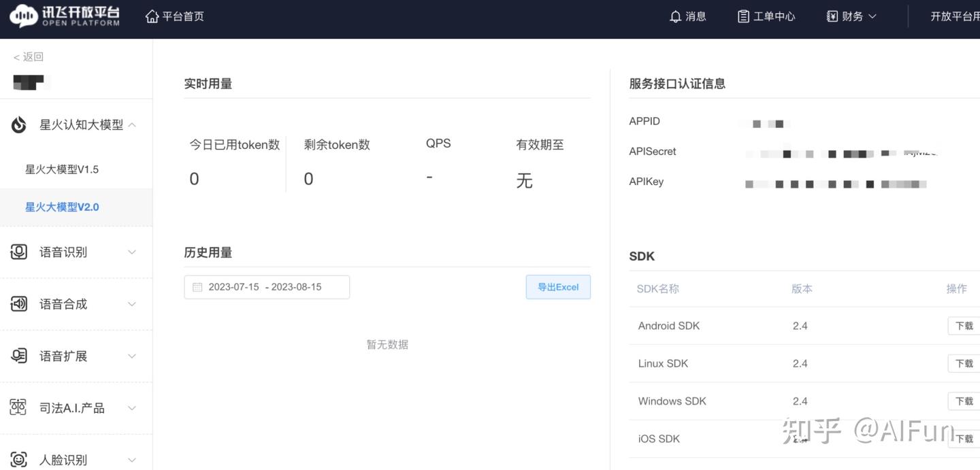
Task: Click the 语音扩展 sidebar icon
Action: tap(18, 356)
